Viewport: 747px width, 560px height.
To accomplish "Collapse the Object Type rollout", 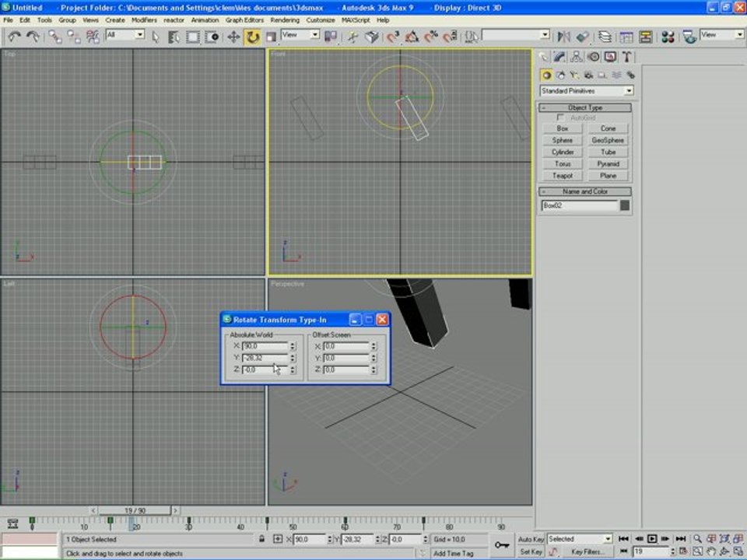I will pyautogui.click(x=585, y=107).
